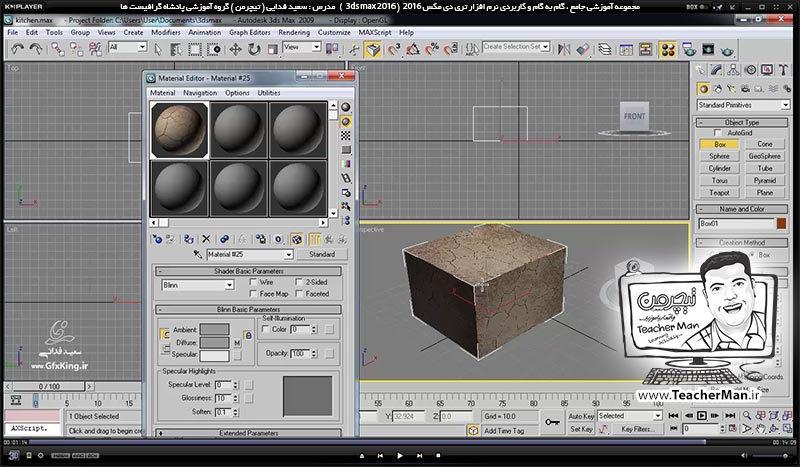Viewport: 800px width, 467px height.
Task: Click the Layer Manager icon
Action: point(605,49)
